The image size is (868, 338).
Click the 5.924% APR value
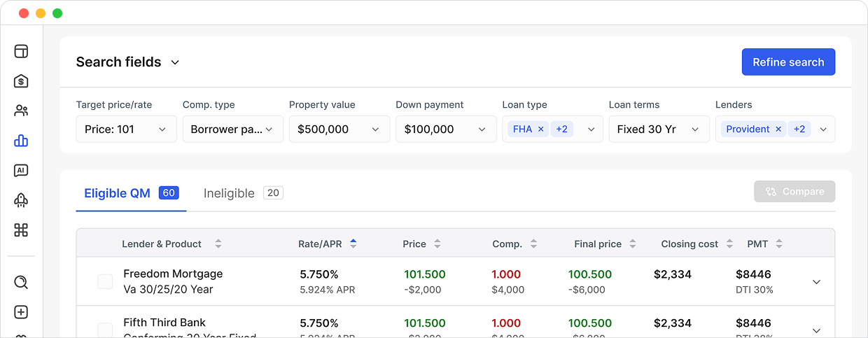point(328,290)
